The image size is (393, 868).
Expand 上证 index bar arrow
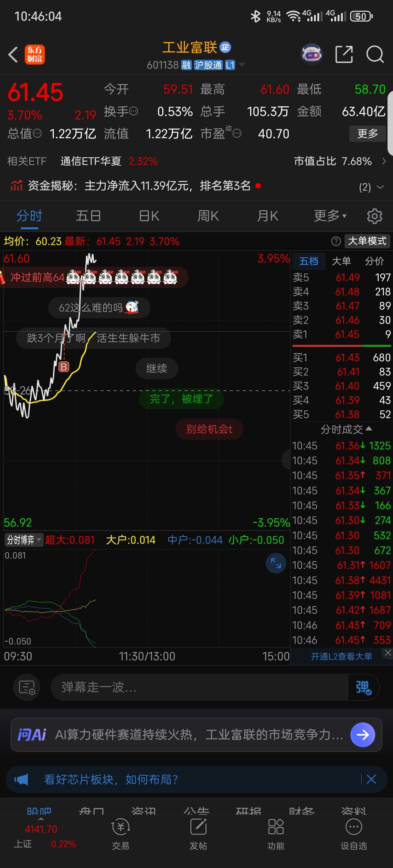click(41, 819)
